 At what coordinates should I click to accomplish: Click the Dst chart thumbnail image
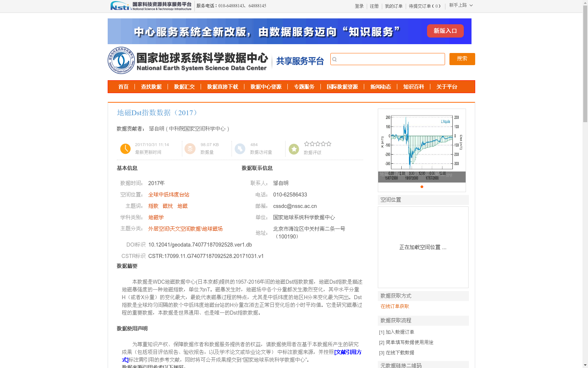pyautogui.click(x=422, y=146)
